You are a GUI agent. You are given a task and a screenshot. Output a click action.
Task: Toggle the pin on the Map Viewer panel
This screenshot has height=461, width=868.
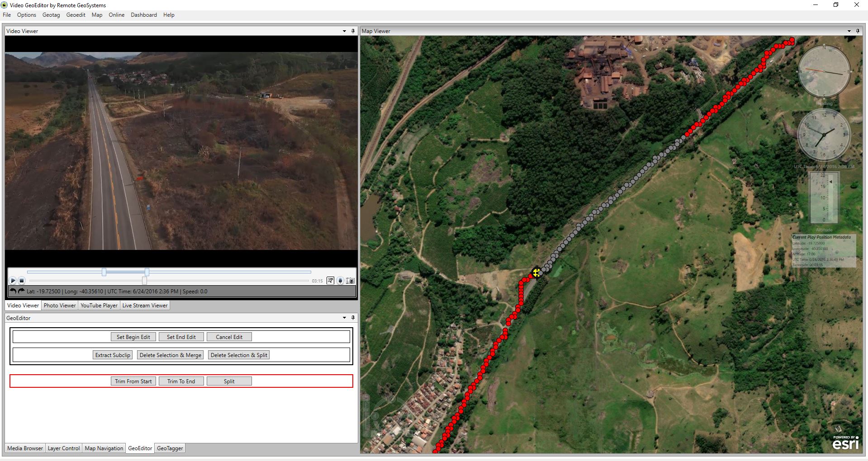[x=858, y=31]
